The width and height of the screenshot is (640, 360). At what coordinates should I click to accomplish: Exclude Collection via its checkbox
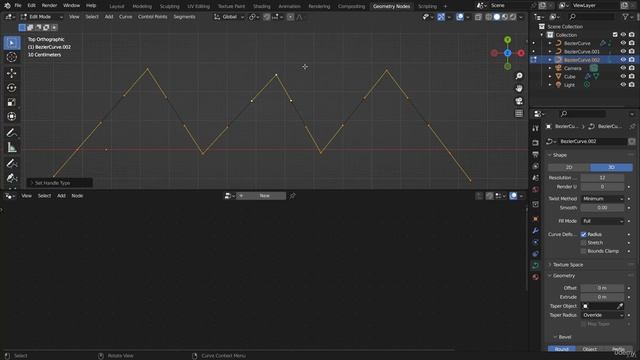615,35
